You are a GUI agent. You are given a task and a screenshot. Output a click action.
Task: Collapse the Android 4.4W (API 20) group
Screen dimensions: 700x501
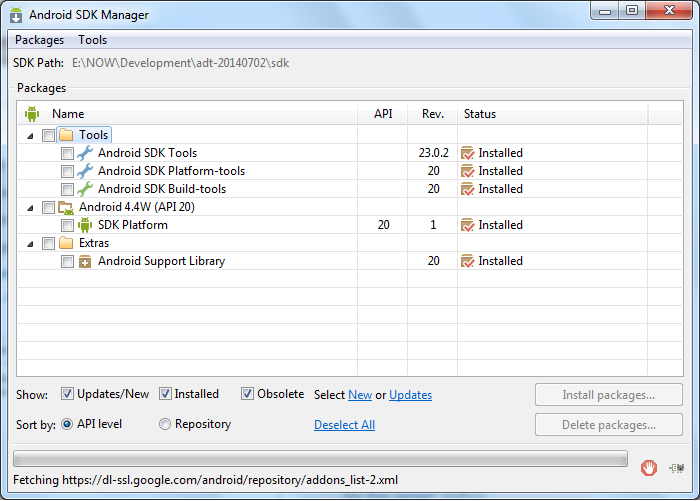[30, 208]
